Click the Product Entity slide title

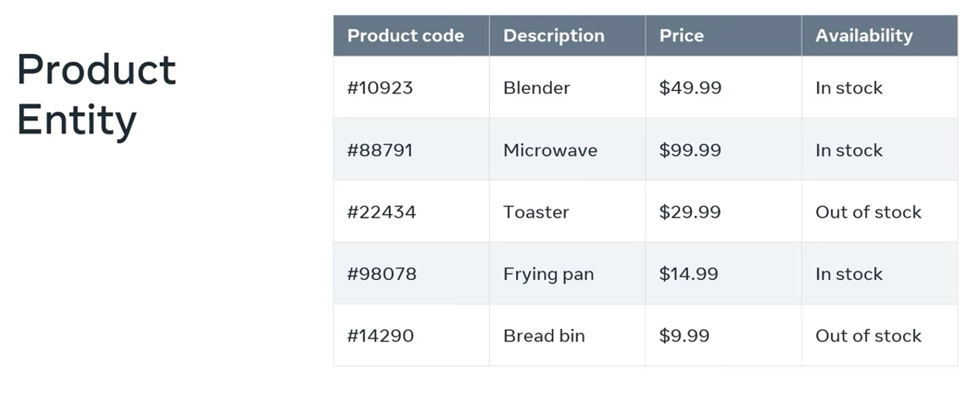coord(96,95)
